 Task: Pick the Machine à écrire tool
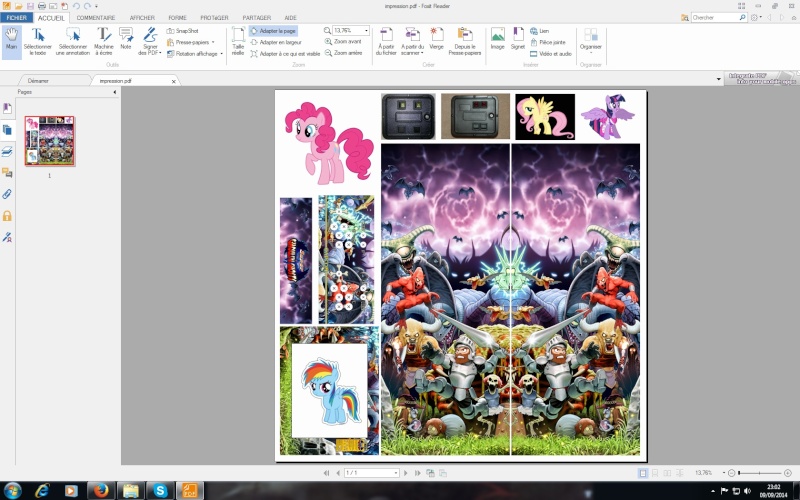[104, 42]
